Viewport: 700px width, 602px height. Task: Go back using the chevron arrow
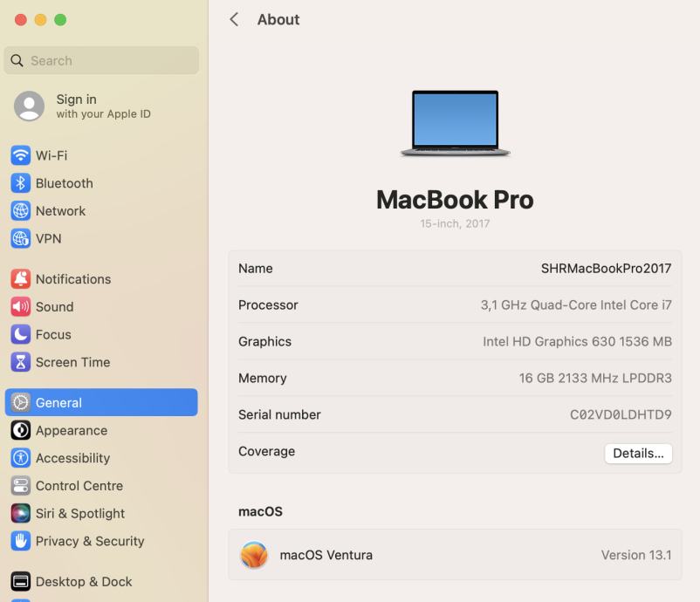[234, 19]
